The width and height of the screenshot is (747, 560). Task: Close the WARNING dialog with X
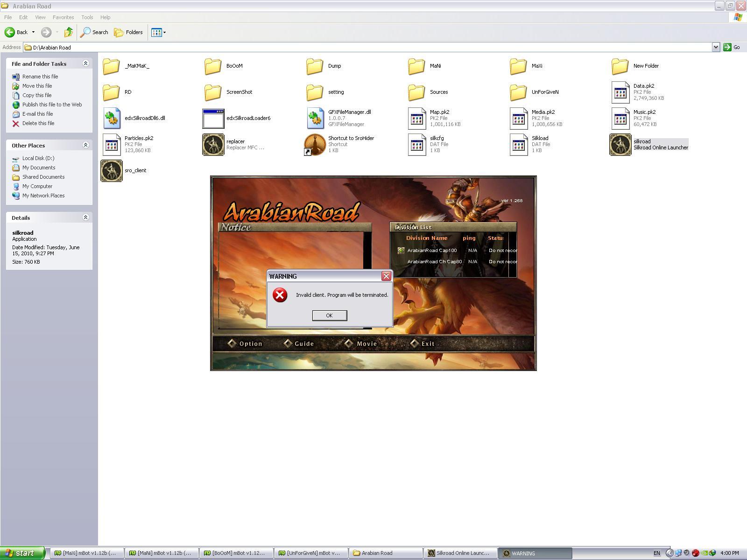click(x=386, y=276)
